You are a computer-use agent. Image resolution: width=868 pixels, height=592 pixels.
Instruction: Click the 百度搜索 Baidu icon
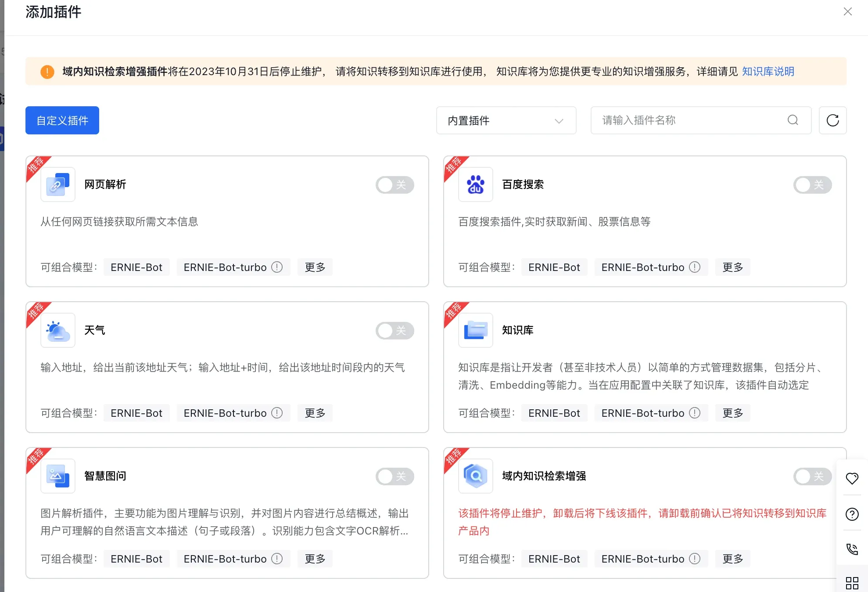(x=475, y=184)
